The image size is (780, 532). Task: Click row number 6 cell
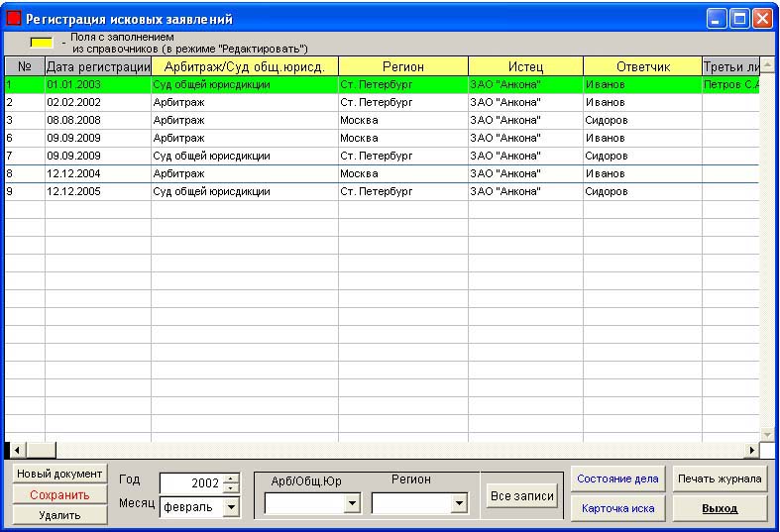point(25,138)
